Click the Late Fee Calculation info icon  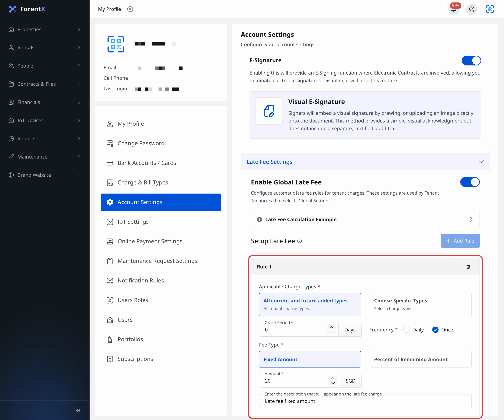[260, 219]
